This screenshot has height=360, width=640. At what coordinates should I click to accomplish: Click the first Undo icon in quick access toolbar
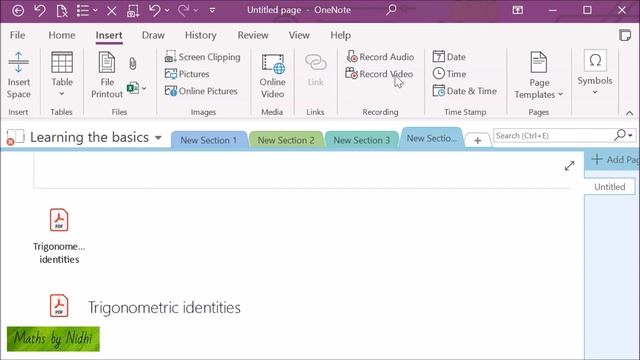click(x=40, y=10)
